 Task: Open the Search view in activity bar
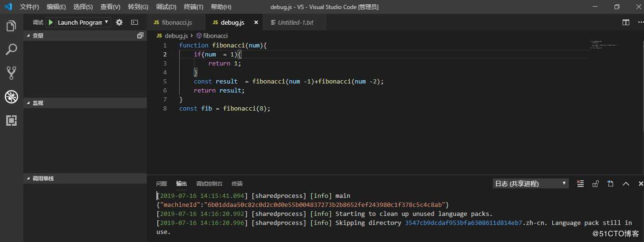pyautogui.click(x=11, y=49)
